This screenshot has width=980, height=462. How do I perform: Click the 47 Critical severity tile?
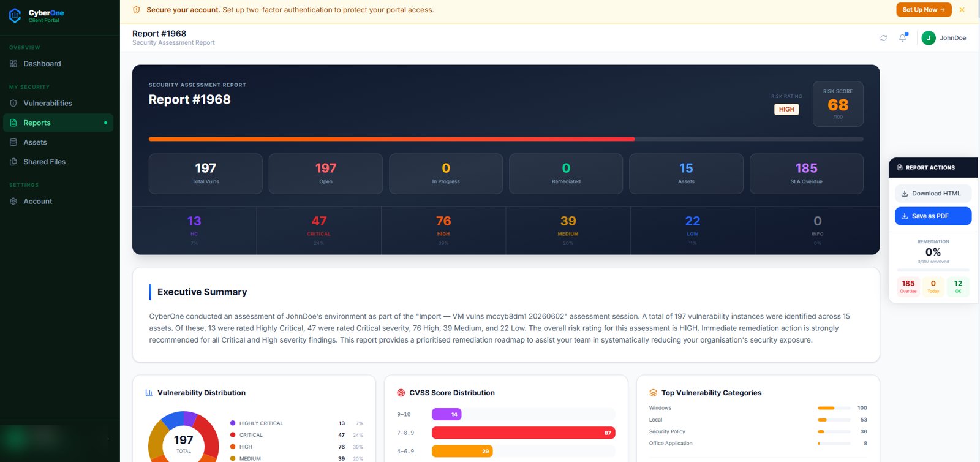pos(318,230)
